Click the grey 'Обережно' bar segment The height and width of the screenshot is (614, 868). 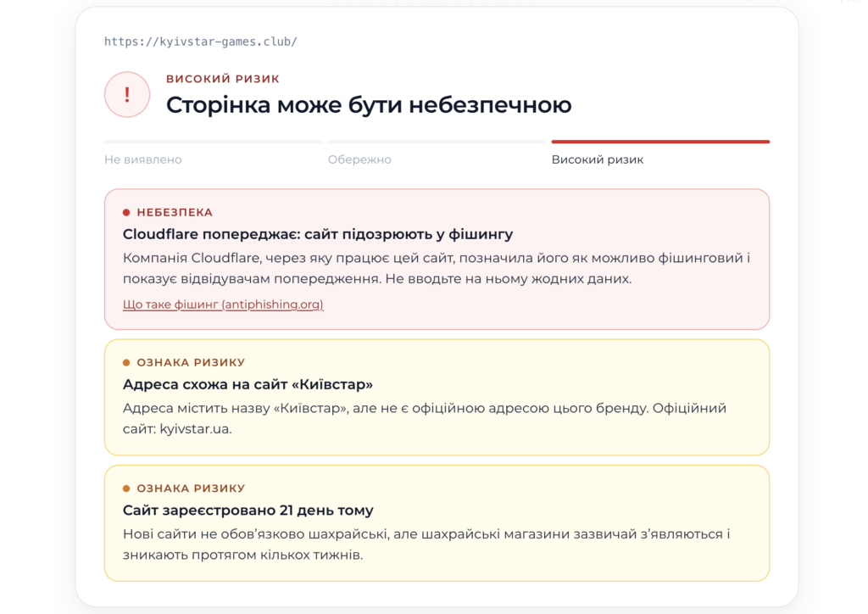click(x=437, y=142)
